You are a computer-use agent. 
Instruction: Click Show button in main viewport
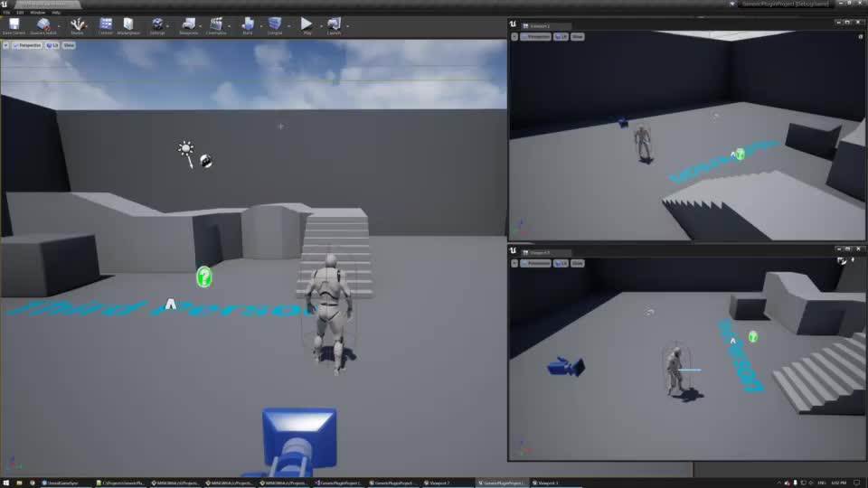pos(69,45)
